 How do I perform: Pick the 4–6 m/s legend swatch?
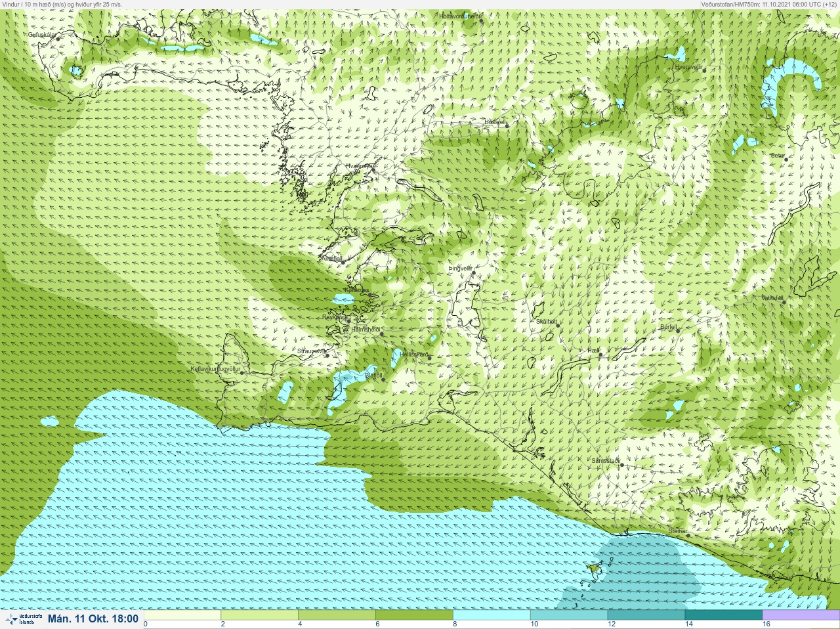pyautogui.click(x=337, y=615)
